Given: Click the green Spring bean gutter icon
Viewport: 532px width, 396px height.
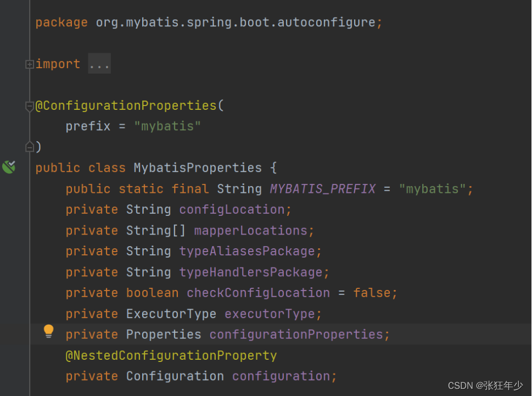Looking at the screenshot, I should click(9, 167).
